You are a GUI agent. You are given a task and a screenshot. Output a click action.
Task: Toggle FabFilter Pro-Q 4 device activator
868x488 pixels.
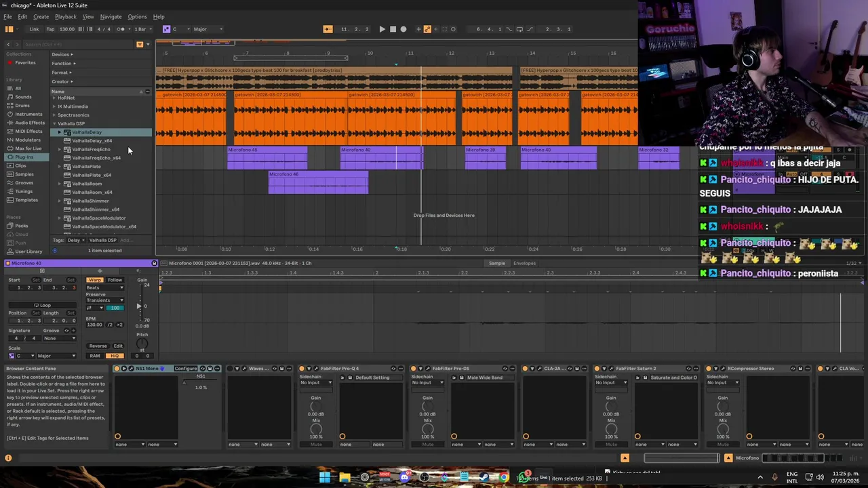[x=302, y=369]
